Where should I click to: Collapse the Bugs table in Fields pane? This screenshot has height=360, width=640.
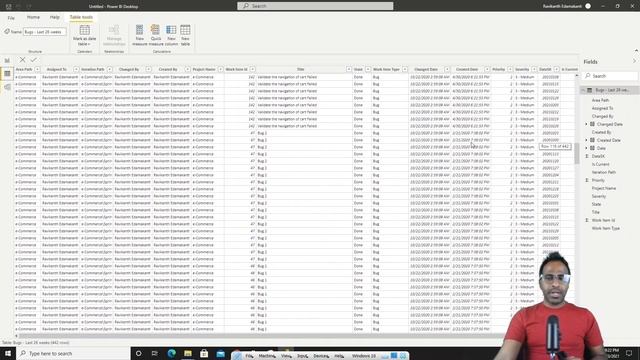[x=583, y=90]
